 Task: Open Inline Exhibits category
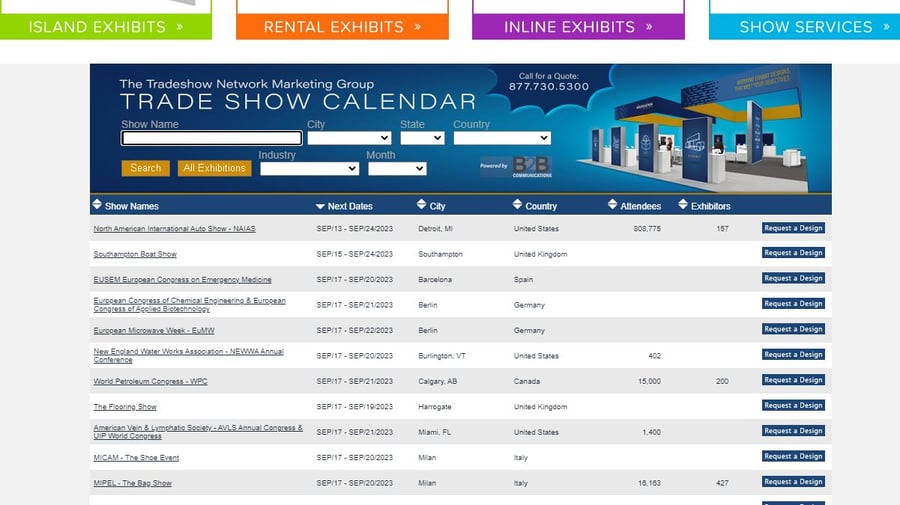[x=578, y=26]
